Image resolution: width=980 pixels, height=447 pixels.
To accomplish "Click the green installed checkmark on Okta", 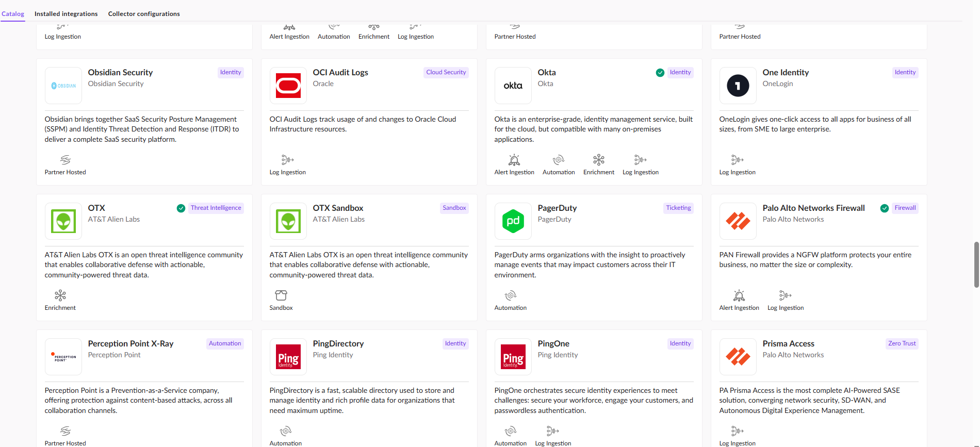I will pos(660,73).
